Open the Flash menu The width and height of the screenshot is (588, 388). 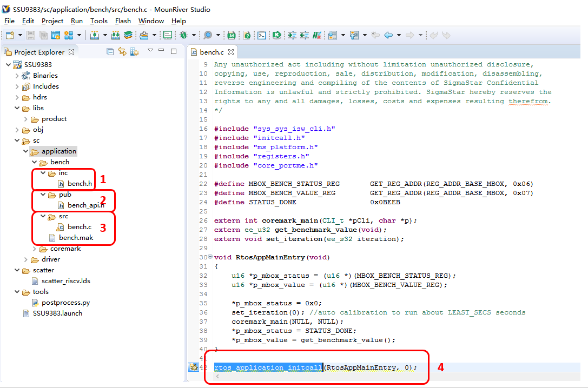[x=123, y=21]
